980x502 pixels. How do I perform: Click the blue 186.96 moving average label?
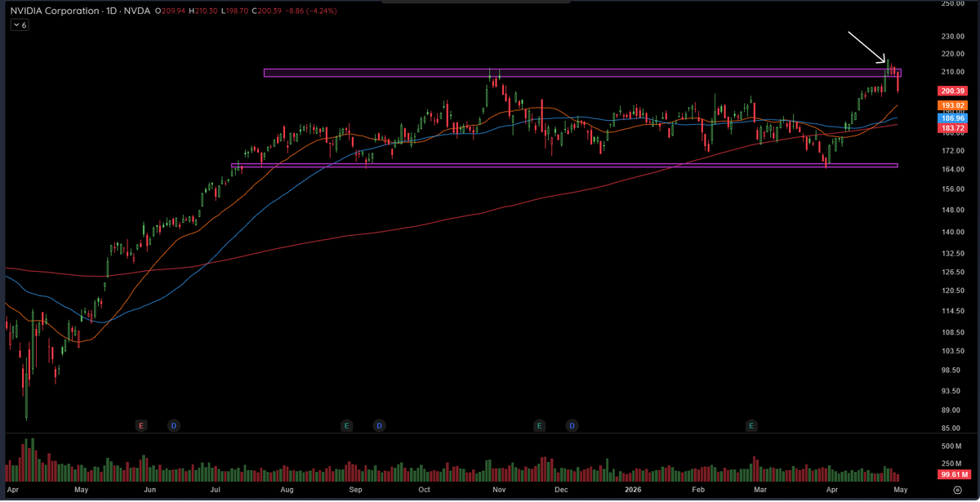[953, 118]
